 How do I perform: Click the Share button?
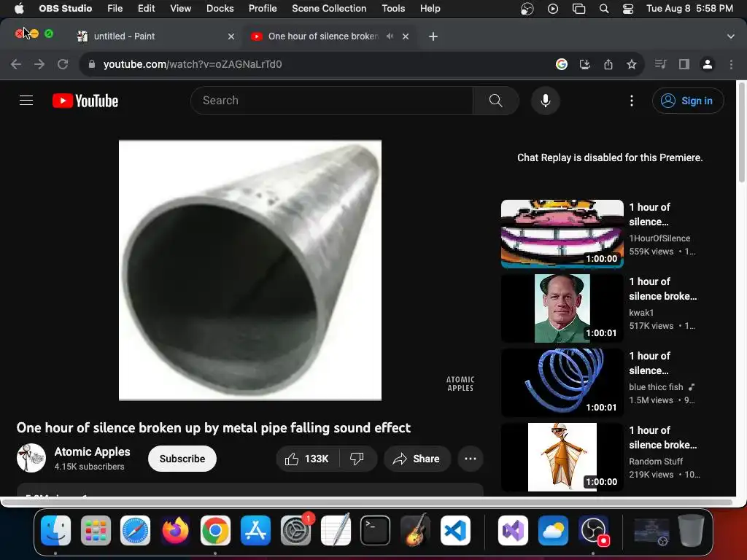[x=417, y=459]
